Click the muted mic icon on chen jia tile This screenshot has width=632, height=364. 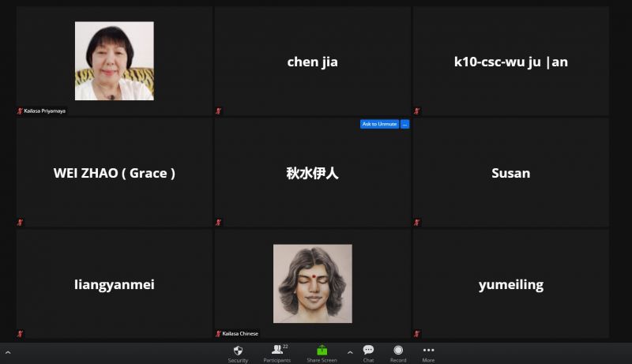(219, 111)
